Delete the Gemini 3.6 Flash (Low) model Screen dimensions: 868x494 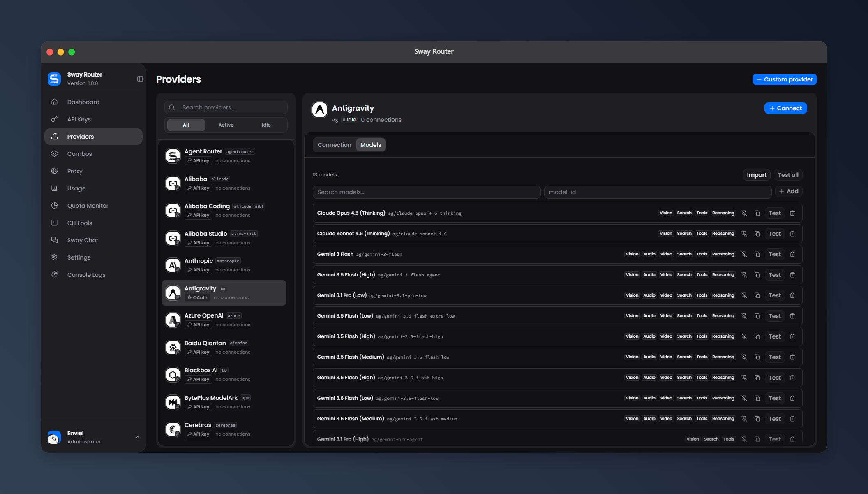[x=792, y=398]
